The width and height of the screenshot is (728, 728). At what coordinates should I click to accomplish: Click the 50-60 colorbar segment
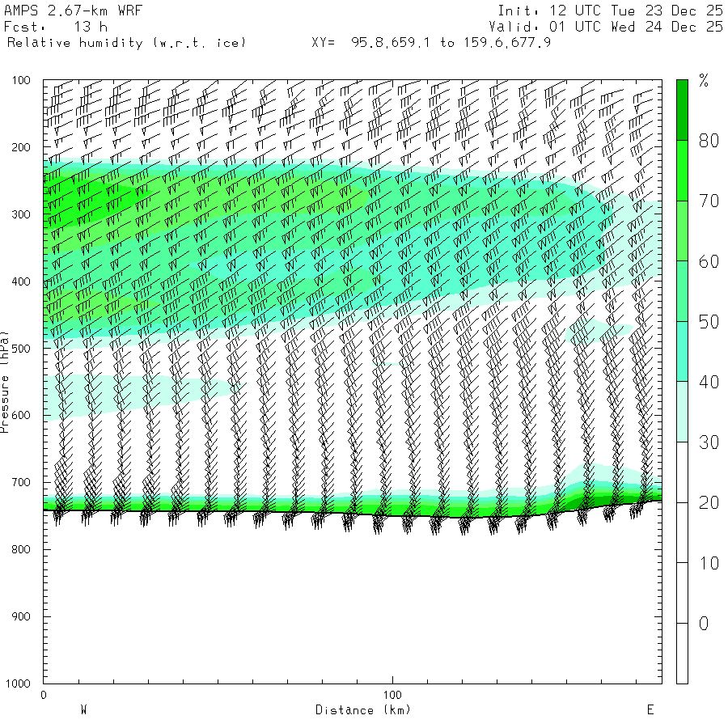682,291
